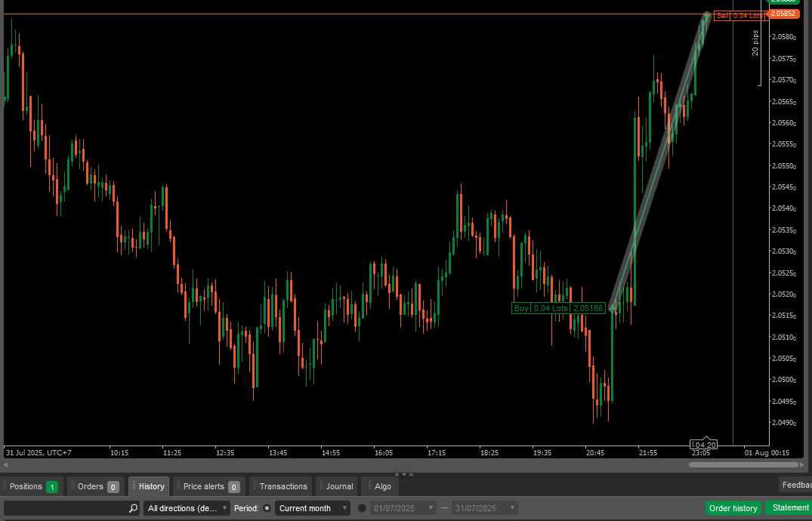Click the magnifier search icon
Image resolution: width=812 pixels, height=521 pixels.
[x=133, y=508]
